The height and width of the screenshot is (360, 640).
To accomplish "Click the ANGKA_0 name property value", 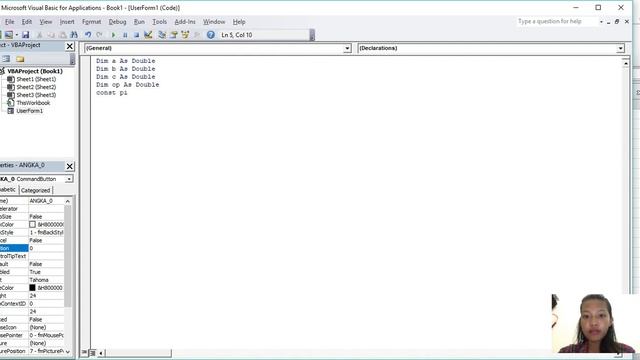I will point(46,201).
